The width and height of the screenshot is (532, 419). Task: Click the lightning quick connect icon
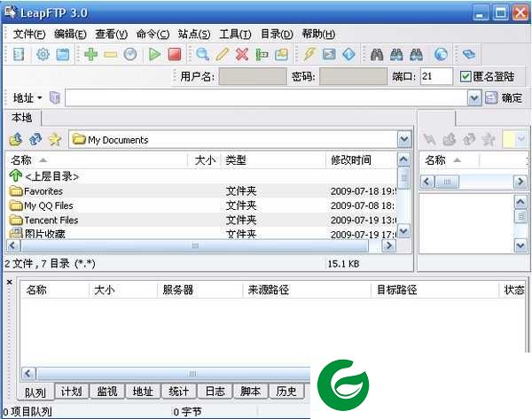click(309, 54)
